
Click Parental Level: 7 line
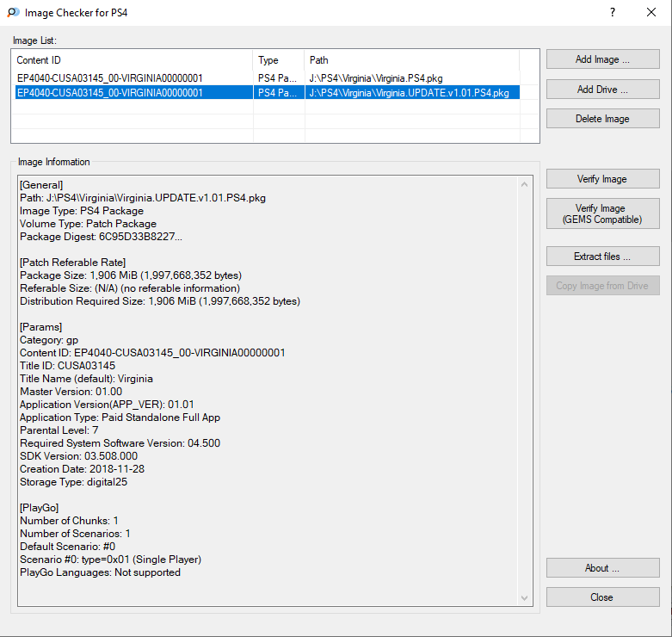click(x=59, y=430)
